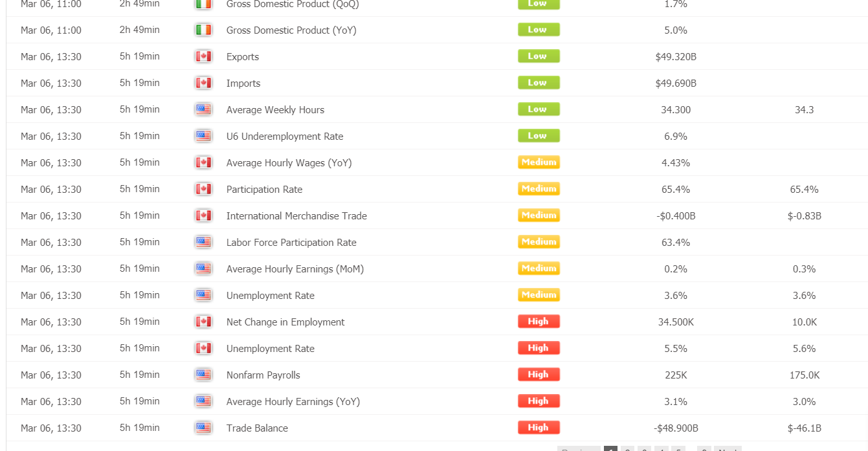This screenshot has width=868, height=451.
Task: Click the High impact badge for Nonfarm Payrolls
Action: click(x=539, y=374)
